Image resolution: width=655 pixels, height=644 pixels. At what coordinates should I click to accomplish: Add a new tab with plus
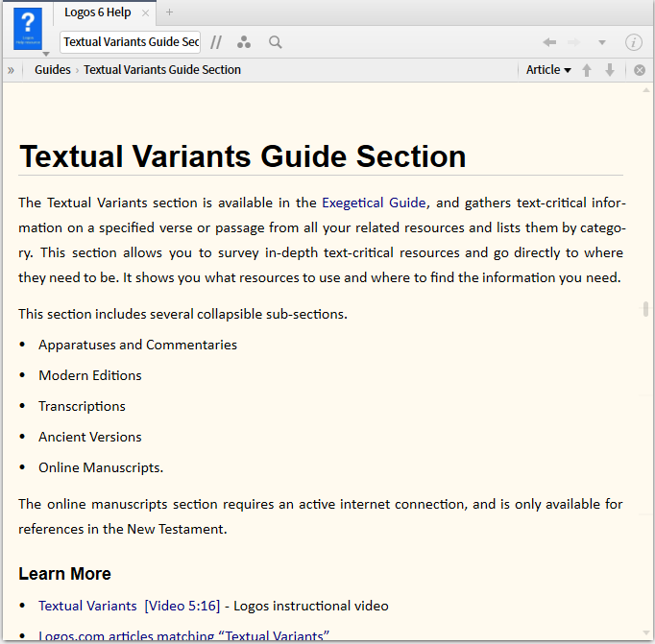tap(169, 12)
